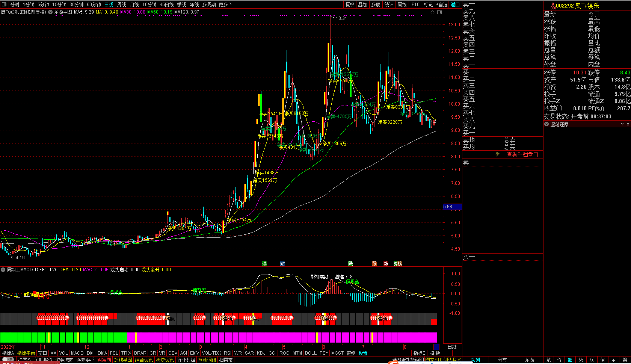Viewport: 631px width, 364px height.
Task: Switch to the 队列 tab
Action: [475, 360]
